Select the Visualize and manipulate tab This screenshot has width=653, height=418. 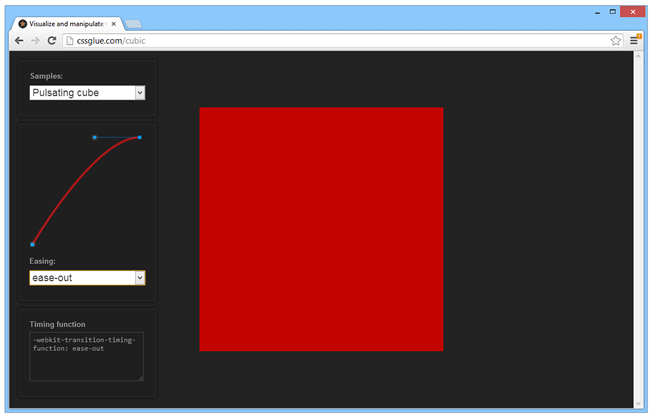[x=67, y=24]
